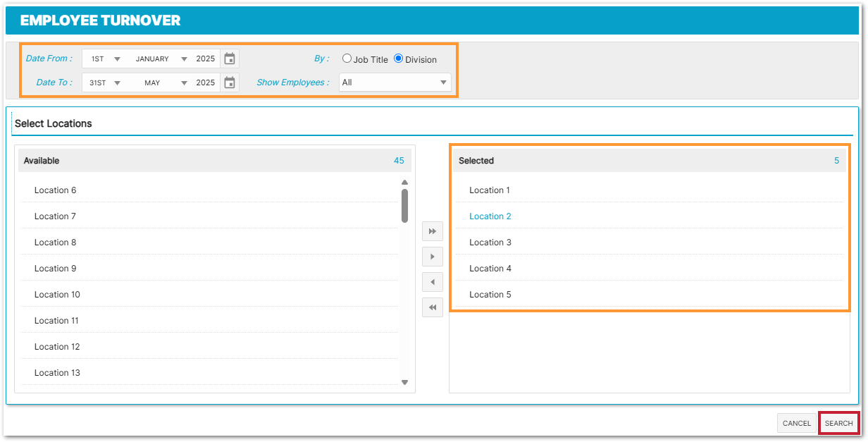The width and height of the screenshot is (868, 442).
Task: Select the Division radio button
Action: tap(399, 59)
